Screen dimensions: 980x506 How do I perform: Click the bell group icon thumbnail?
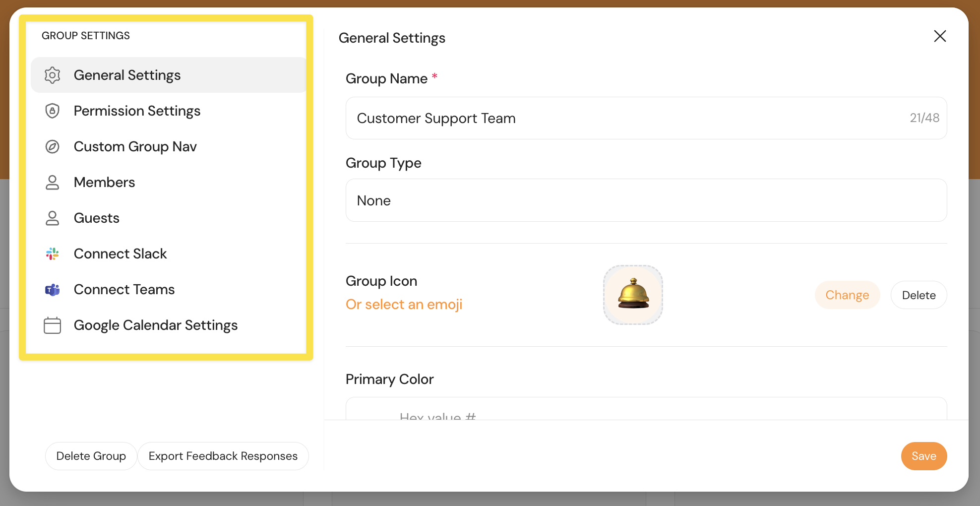coord(633,295)
